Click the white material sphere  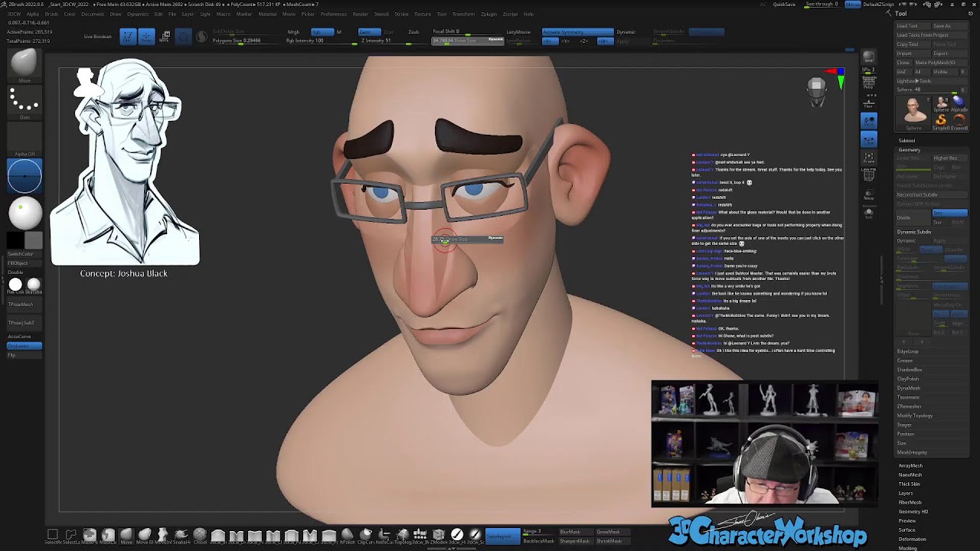[x=24, y=214]
